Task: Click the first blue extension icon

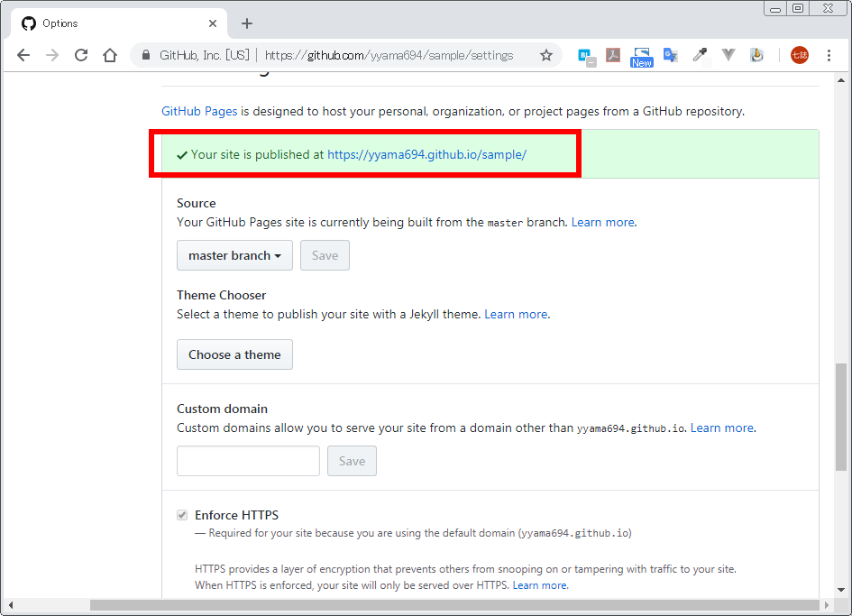Action: coord(586,57)
